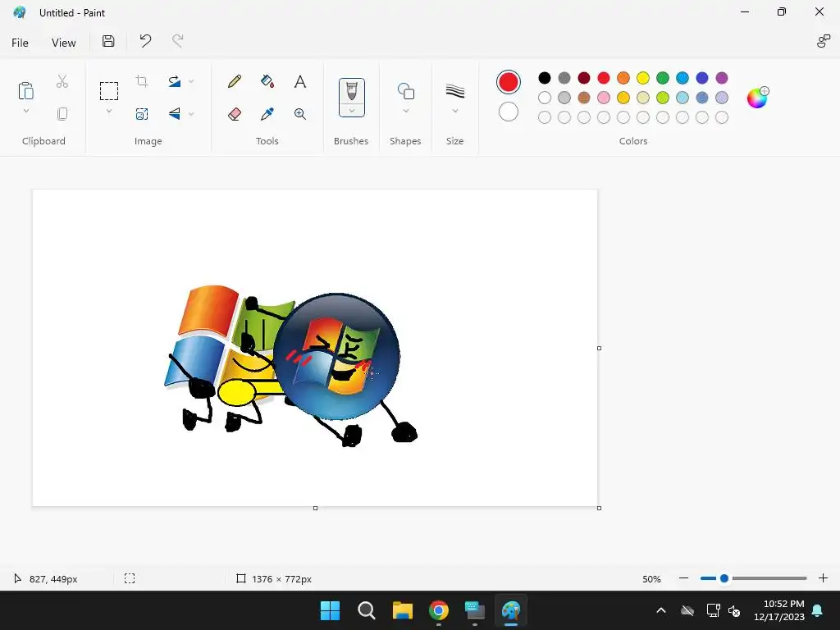Activate the rectangular Selection tool
Image resolution: width=840 pixels, height=630 pixels.
(109, 91)
